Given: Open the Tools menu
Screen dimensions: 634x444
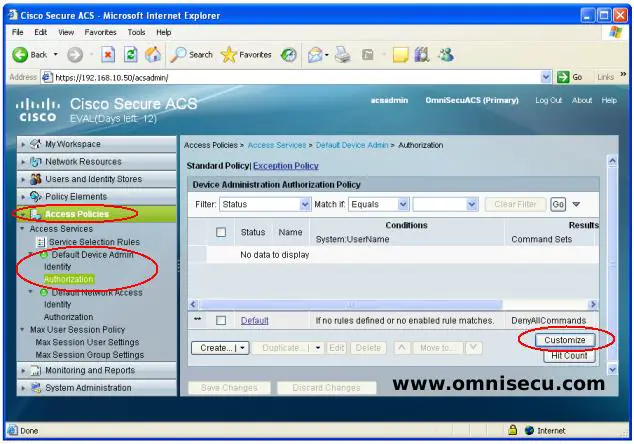Looking at the screenshot, I should click(136, 32).
